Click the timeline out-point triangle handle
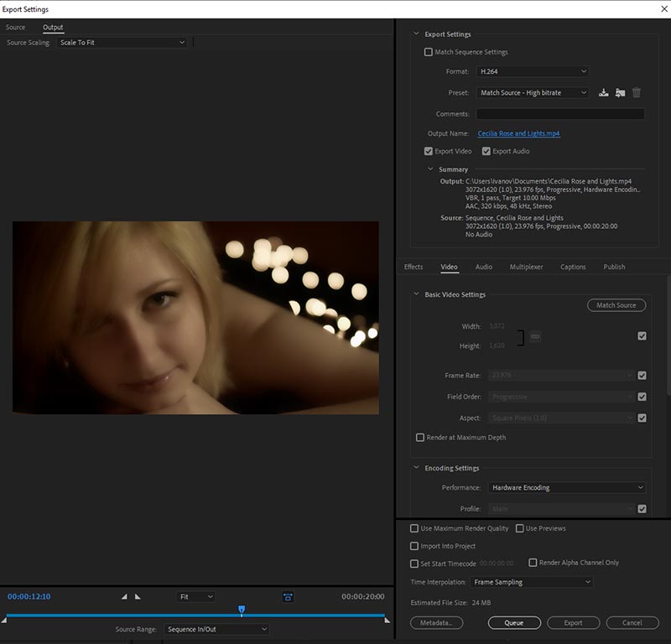Viewport: 671px width, 644px height. click(388, 620)
